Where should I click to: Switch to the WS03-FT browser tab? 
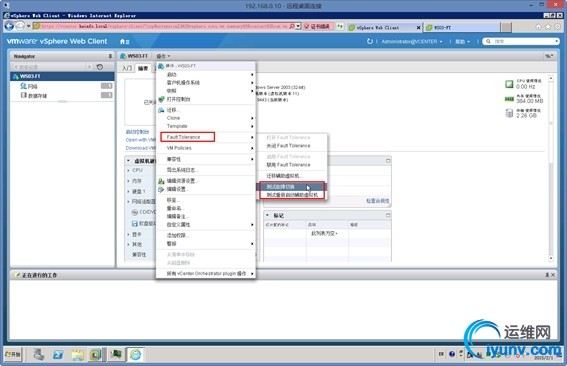click(x=461, y=27)
